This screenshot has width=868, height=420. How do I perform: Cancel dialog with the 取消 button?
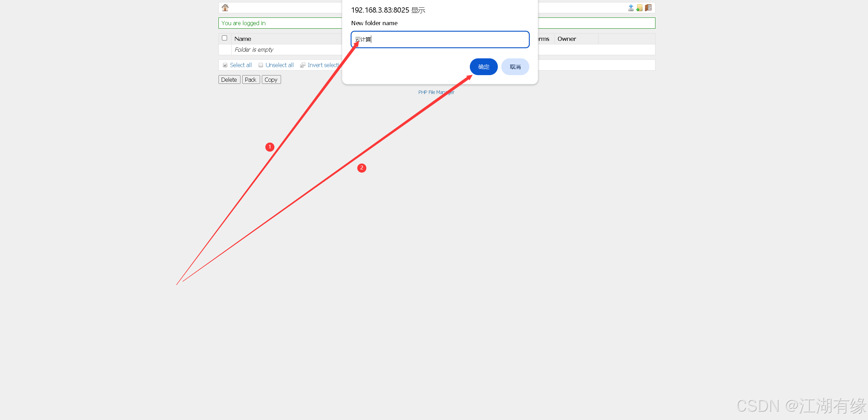[x=515, y=67]
